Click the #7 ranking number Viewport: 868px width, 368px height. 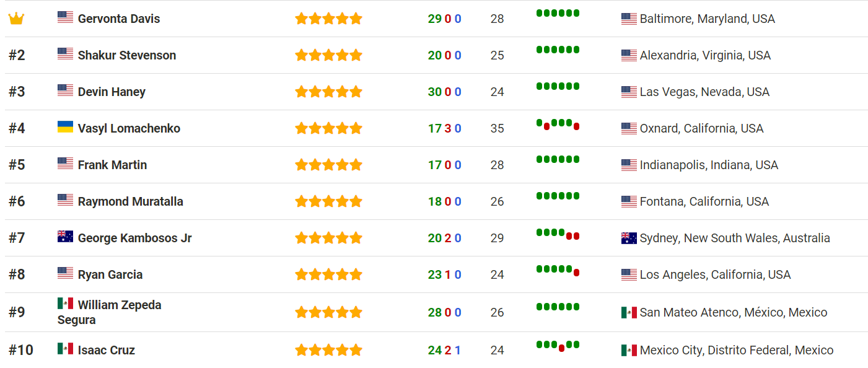click(x=17, y=238)
